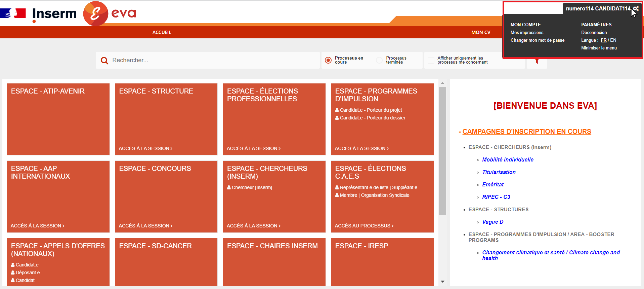Open the Eméritat link
Viewport: 644px width, 289px height.
tap(493, 184)
